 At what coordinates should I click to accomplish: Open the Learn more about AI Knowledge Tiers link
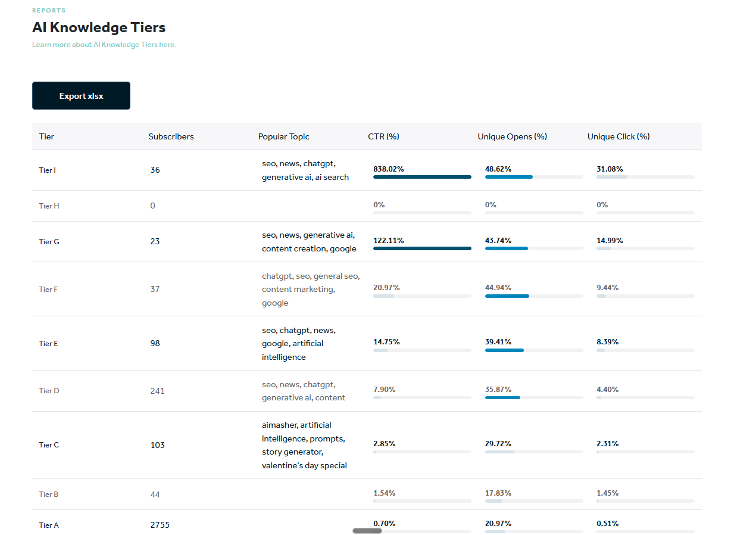pos(104,45)
